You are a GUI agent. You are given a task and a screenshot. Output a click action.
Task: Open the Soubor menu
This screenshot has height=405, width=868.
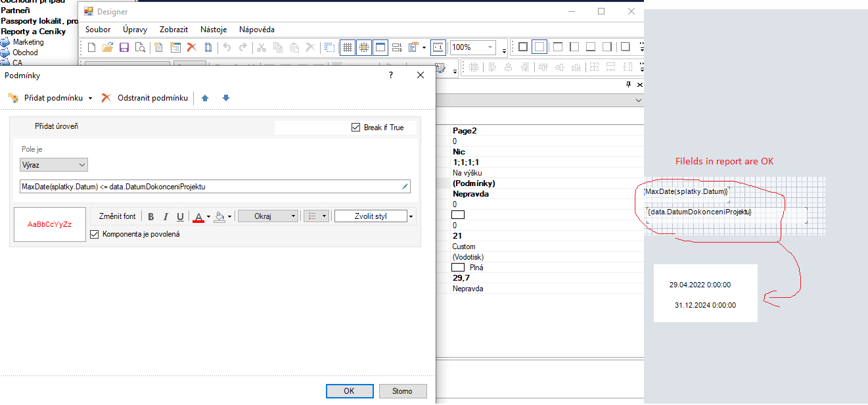[x=98, y=30]
